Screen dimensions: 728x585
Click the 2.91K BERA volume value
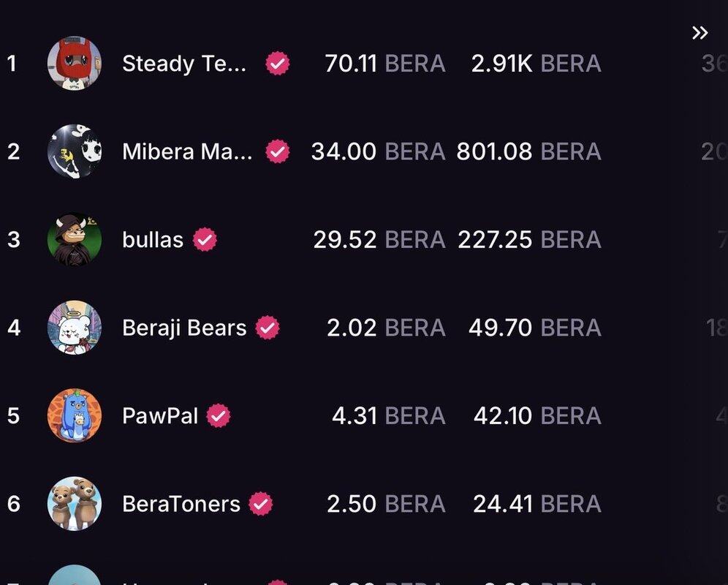coord(536,64)
